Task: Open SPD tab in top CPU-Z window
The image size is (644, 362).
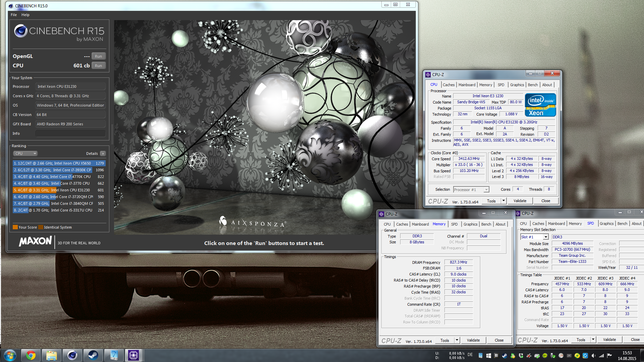Action: [501, 85]
